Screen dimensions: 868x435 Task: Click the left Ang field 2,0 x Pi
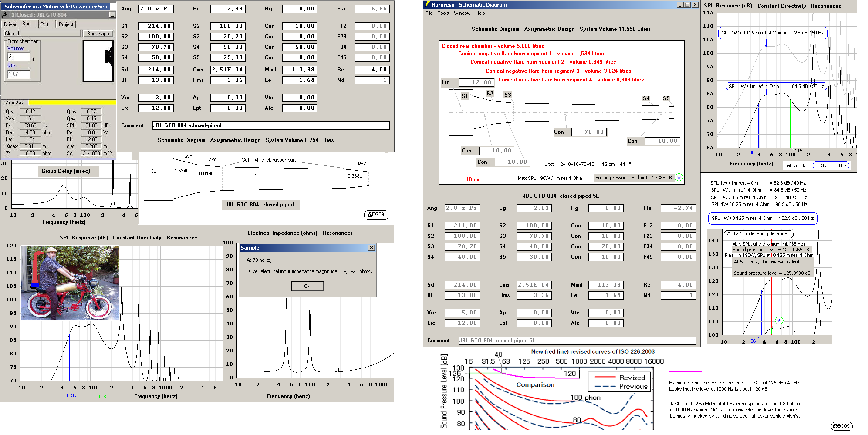(x=156, y=9)
